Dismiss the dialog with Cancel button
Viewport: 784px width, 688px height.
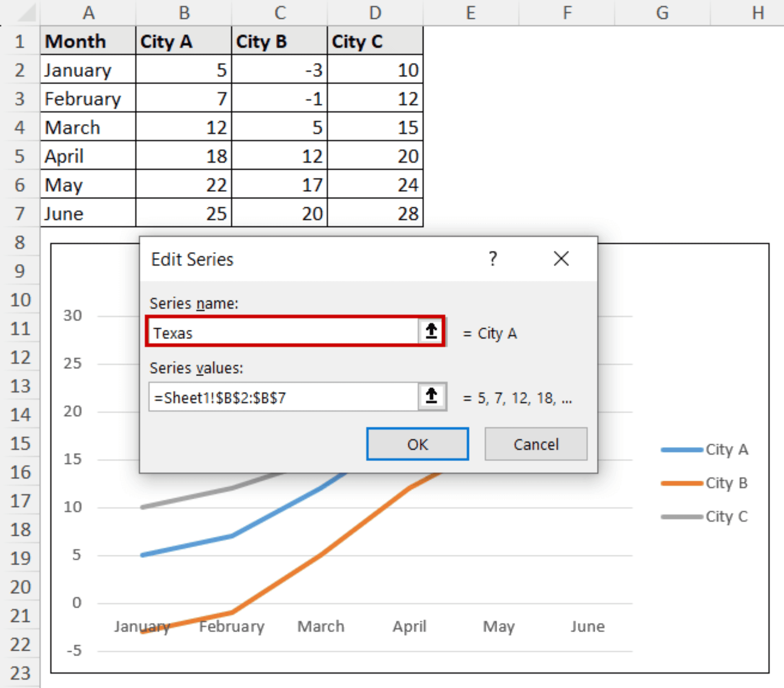click(x=536, y=444)
